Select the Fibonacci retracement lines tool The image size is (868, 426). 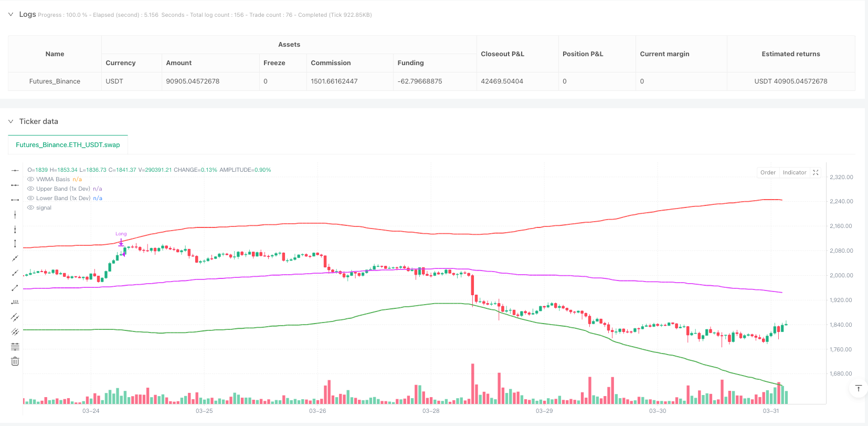tap(15, 347)
